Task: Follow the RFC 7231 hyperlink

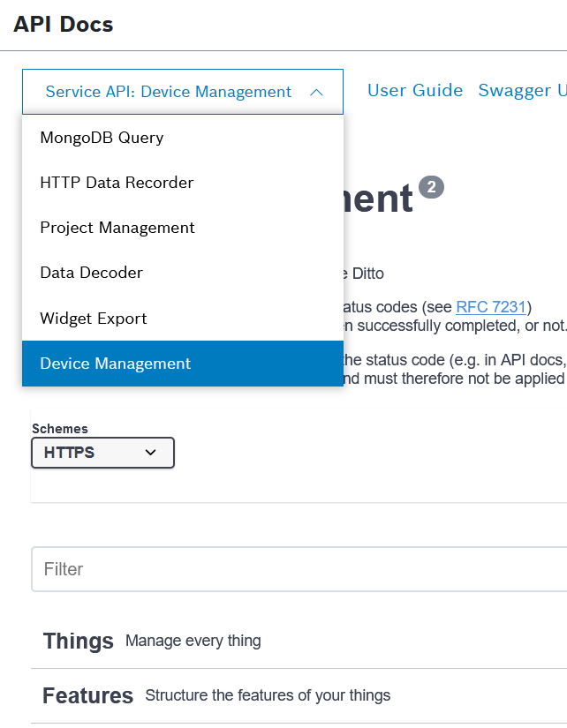Action: point(491,307)
